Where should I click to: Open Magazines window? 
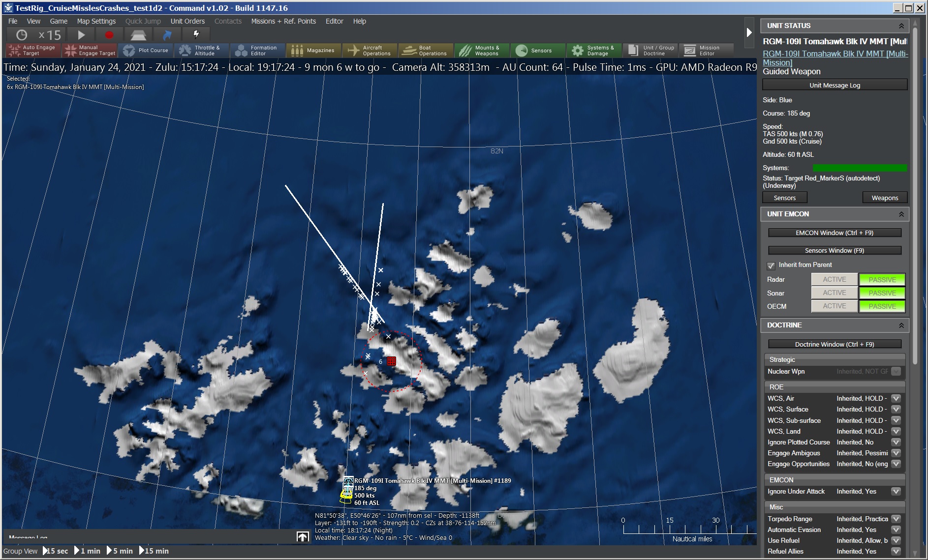pyautogui.click(x=313, y=50)
